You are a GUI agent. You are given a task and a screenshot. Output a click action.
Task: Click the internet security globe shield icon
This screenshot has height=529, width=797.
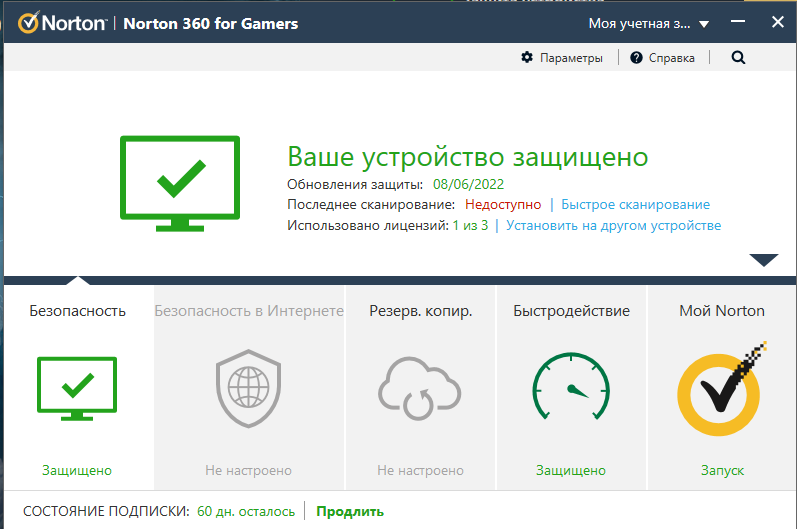point(249,389)
